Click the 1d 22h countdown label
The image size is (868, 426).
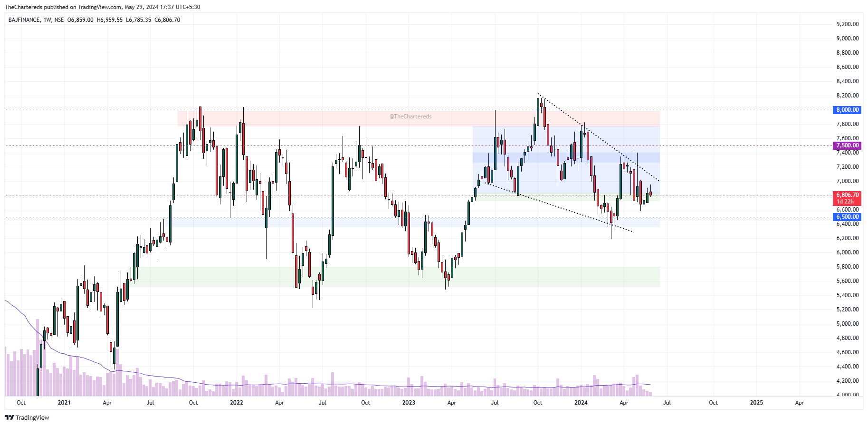[845, 202]
